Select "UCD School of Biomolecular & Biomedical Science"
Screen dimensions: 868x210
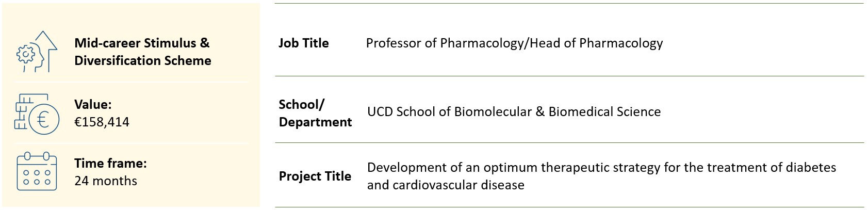click(x=514, y=111)
